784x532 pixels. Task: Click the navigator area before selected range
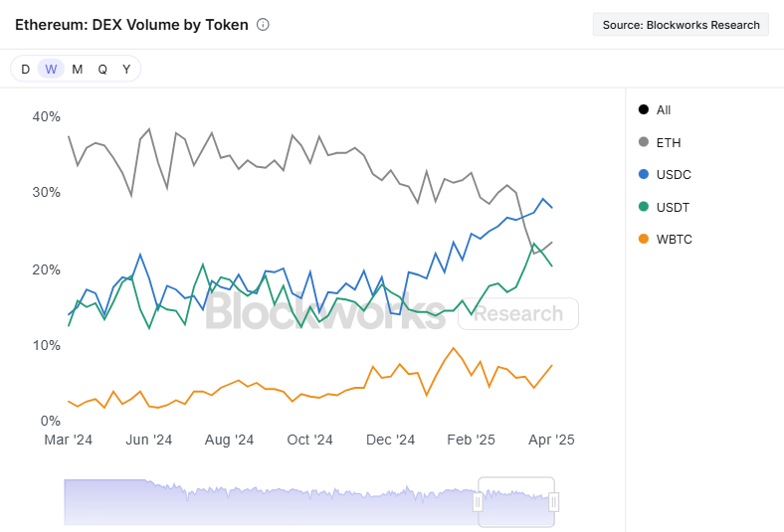(270, 502)
